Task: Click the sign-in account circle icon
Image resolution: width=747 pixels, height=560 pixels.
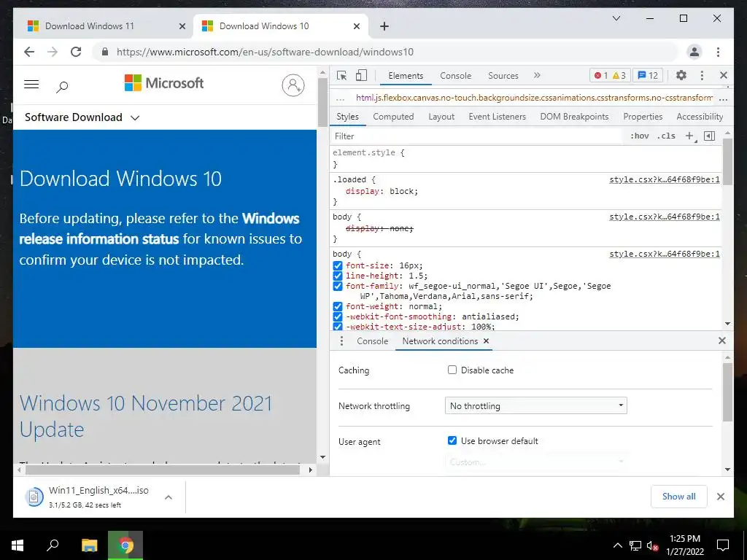Action: 293,85
